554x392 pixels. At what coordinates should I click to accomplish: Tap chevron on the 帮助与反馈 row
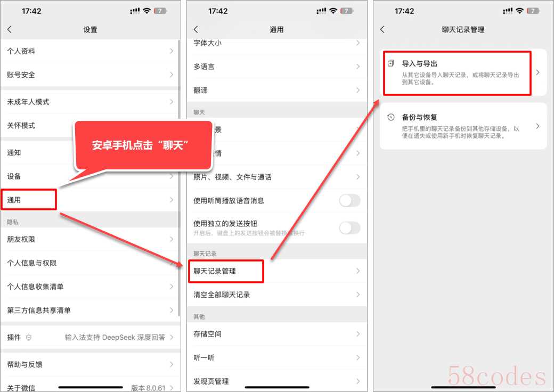pos(172,364)
